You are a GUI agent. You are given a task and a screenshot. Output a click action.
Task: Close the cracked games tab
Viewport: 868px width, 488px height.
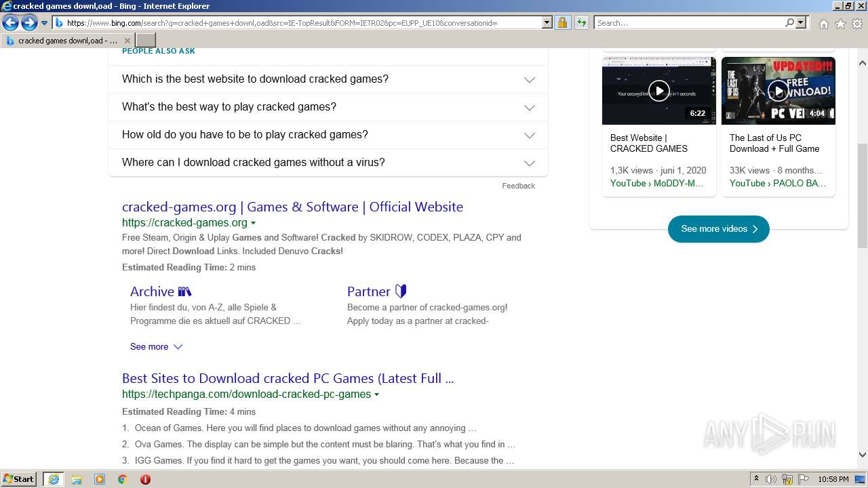[127, 41]
